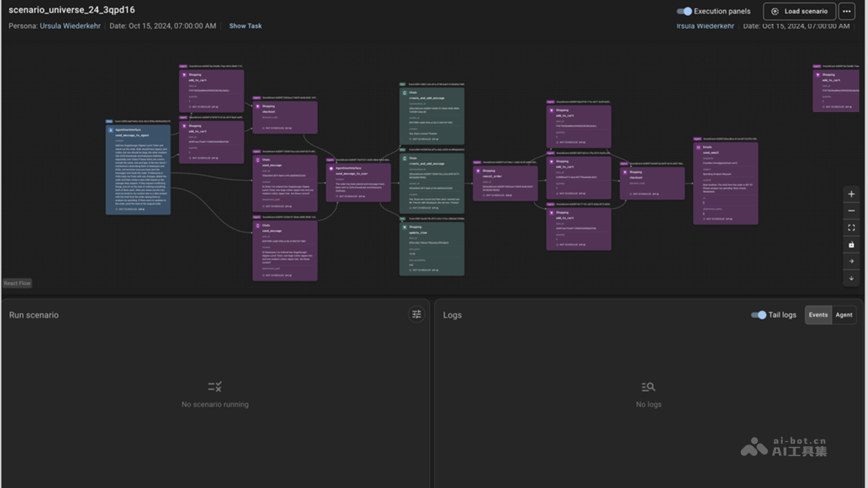868x488 pixels.
Task: Click the mail icon in send_email node
Action: tap(698, 147)
